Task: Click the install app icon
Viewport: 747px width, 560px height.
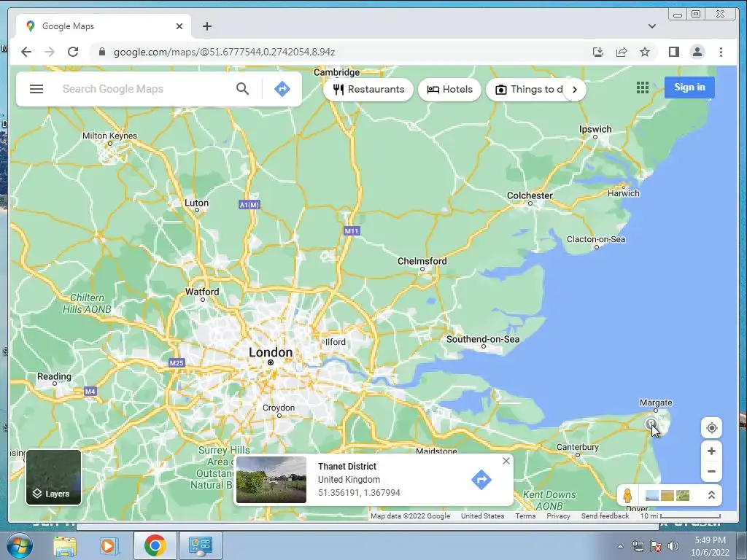Action: 598,52
